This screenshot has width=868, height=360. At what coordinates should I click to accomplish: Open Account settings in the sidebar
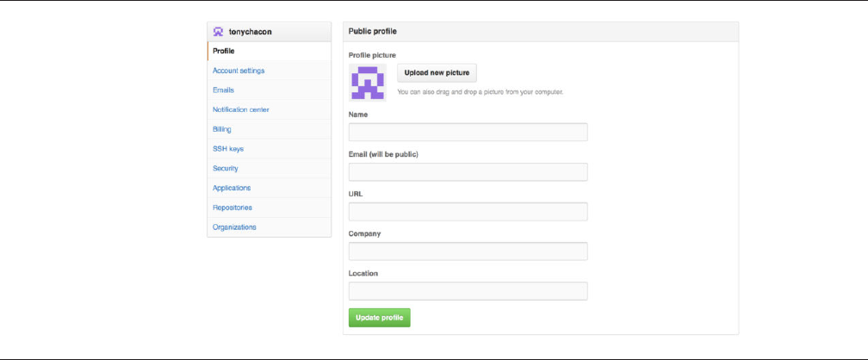point(239,71)
